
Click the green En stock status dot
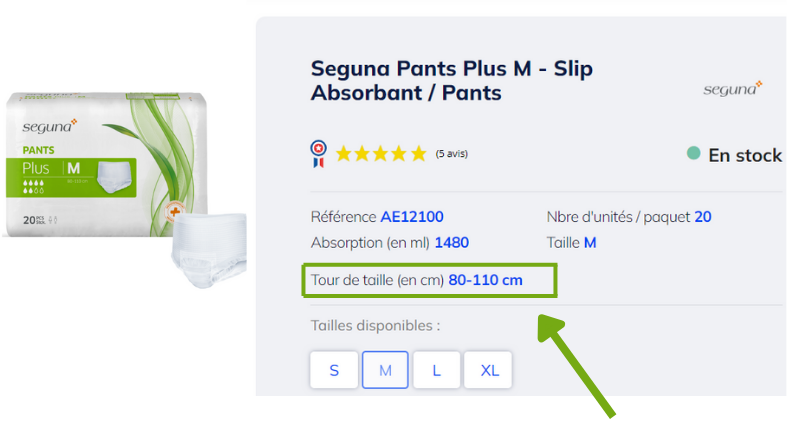[693, 154]
